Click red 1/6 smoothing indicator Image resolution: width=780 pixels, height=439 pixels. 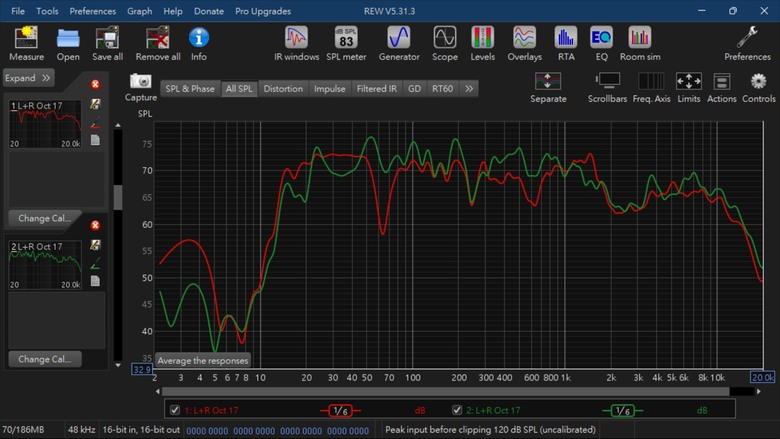(340, 411)
